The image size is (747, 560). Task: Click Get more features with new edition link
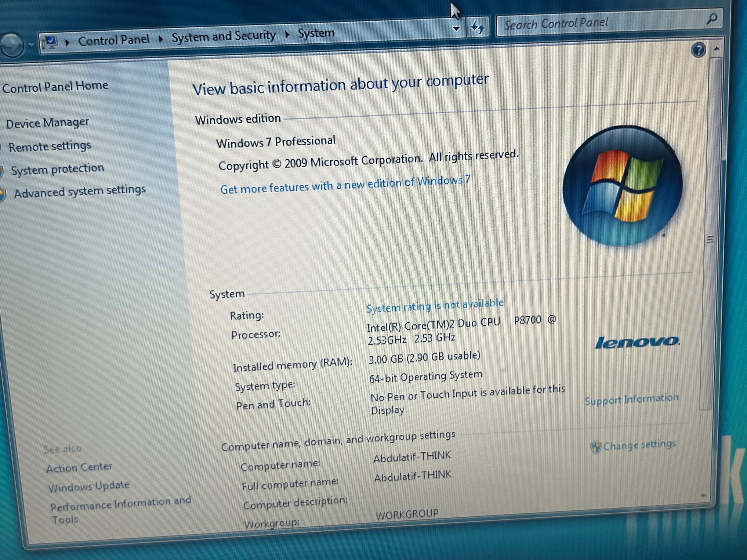(345, 184)
